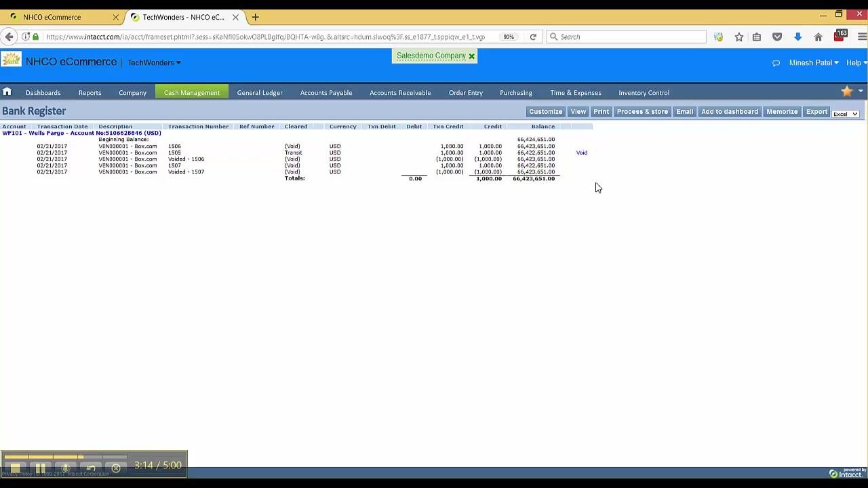Pause the screen recording
The width and height of the screenshot is (868, 488).
click(x=40, y=468)
